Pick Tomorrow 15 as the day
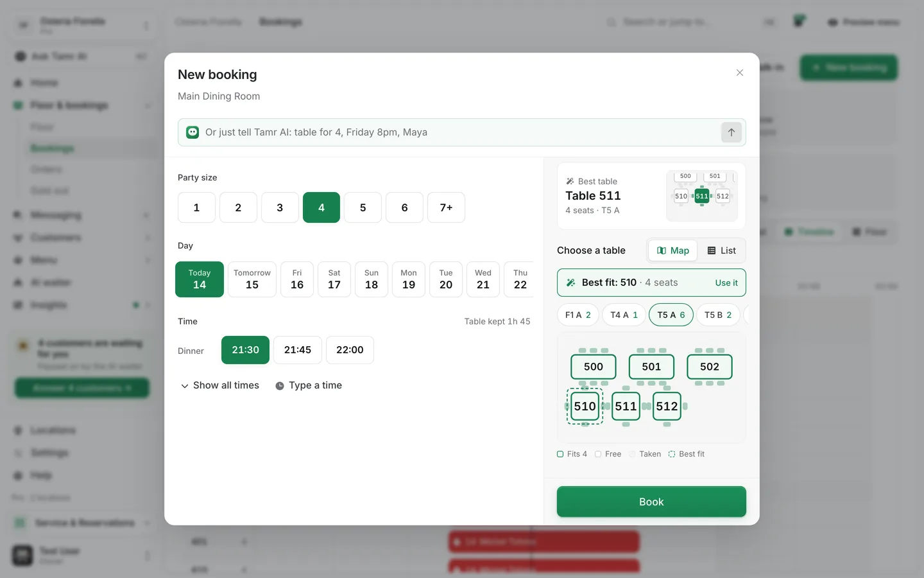This screenshot has height=578, width=924. [x=252, y=279]
